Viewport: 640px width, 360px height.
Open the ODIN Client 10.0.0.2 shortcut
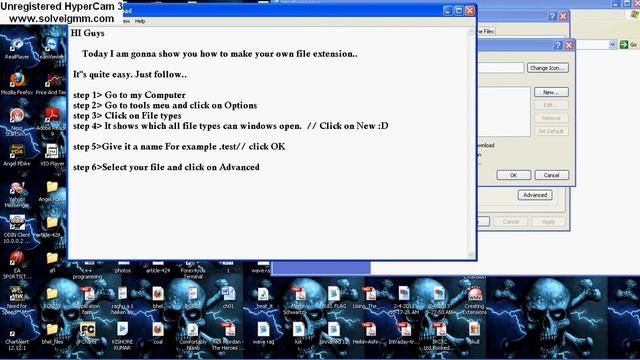(x=17, y=223)
